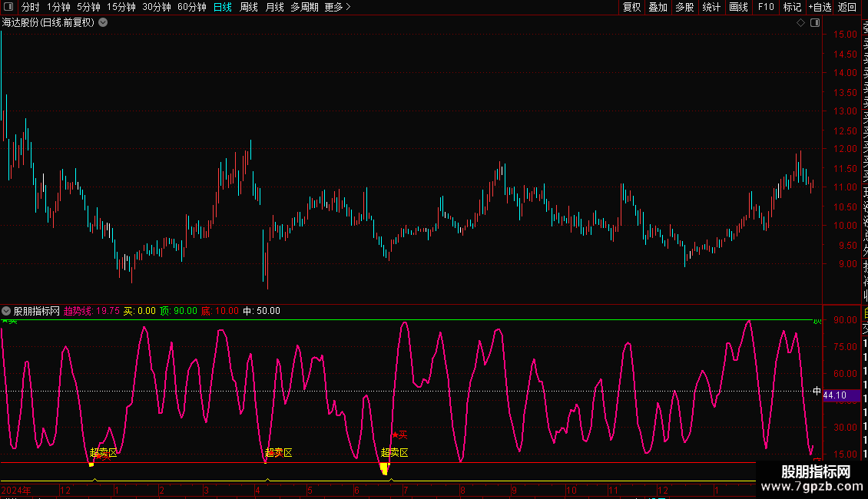The height and width of the screenshot is (499, 868).
Task: Open the 多股 multi-stock view
Action: [x=684, y=7]
